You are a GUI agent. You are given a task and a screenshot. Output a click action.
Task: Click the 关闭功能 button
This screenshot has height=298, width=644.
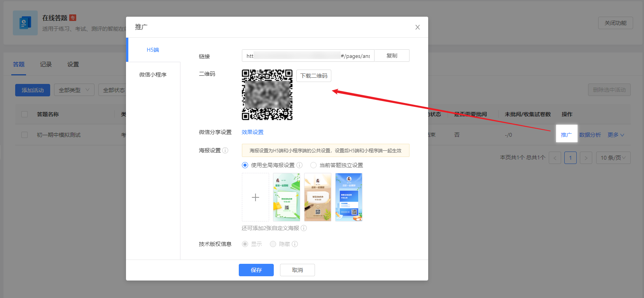tap(615, 23)
